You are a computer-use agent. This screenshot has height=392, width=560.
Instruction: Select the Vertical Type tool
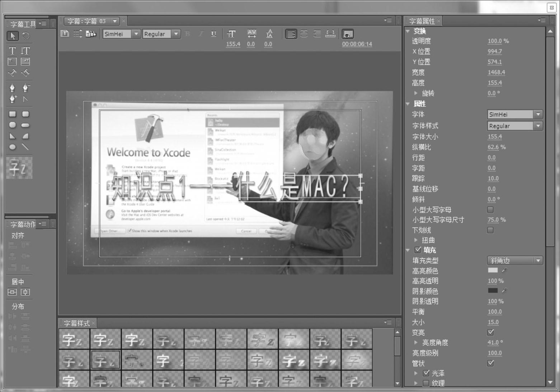25,51
